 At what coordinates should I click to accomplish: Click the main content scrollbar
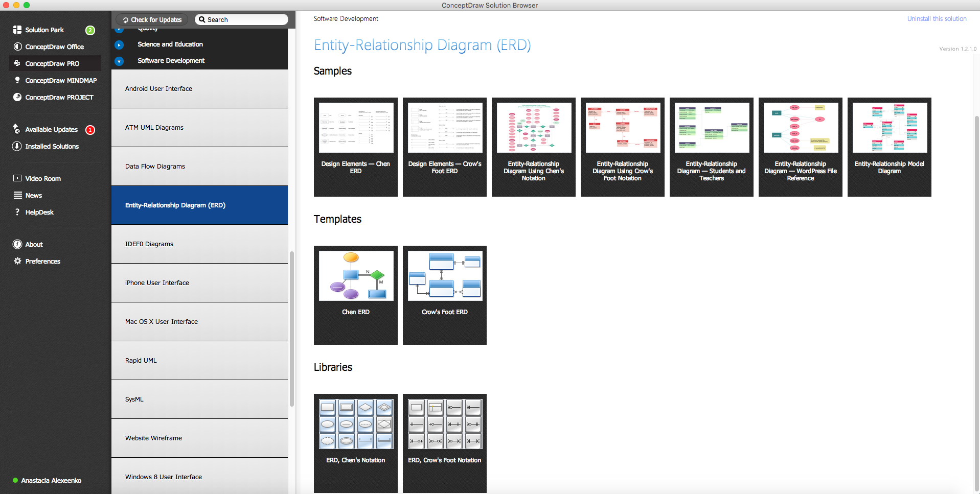pos(976,304)
